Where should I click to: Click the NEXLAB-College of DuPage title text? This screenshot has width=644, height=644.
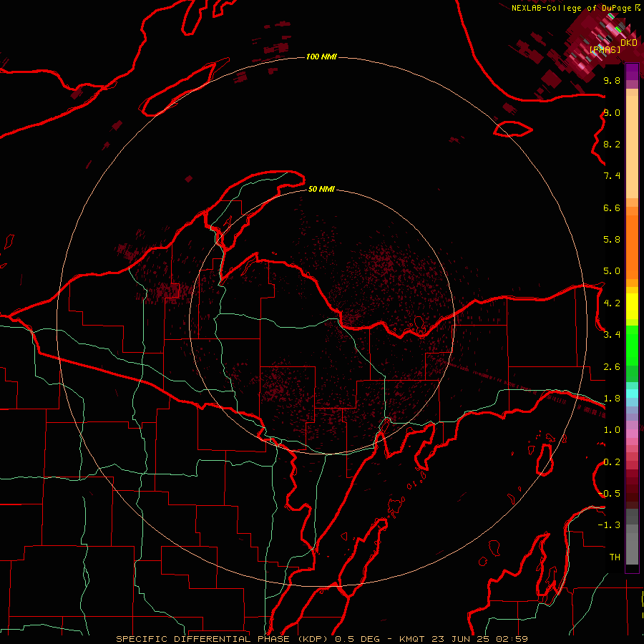tap(572, 8)
